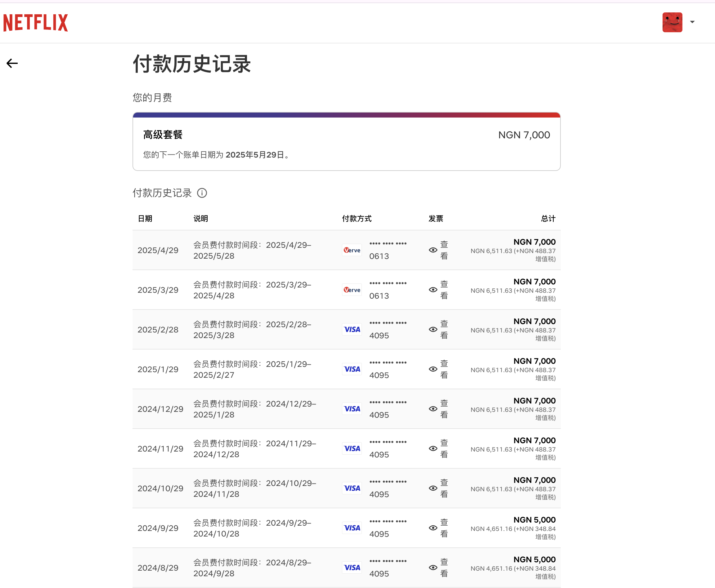Click 查看 link in the 2025/1/29 row
The image size is (715, 588).
(x=444, y=369)
